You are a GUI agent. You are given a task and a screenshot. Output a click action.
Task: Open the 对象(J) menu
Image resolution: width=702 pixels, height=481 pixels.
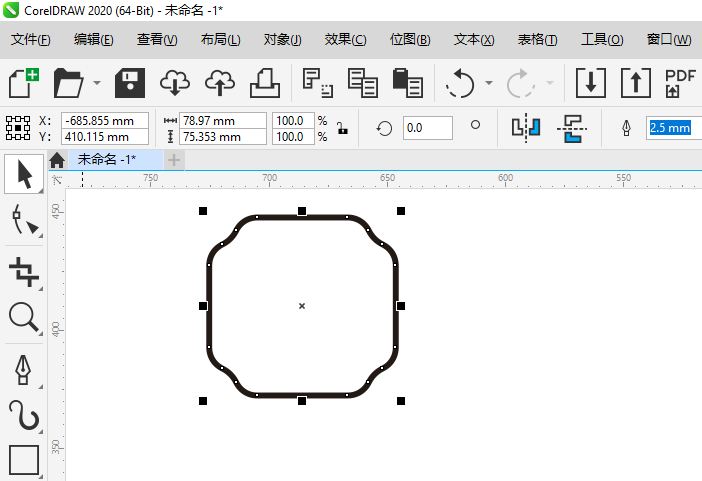point(283,39)
